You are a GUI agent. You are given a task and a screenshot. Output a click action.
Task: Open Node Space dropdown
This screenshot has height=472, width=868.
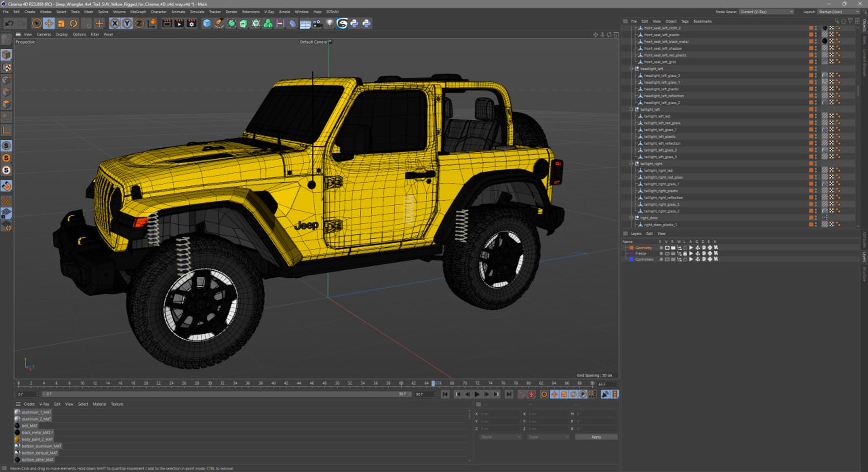click(x=766, y=12)
